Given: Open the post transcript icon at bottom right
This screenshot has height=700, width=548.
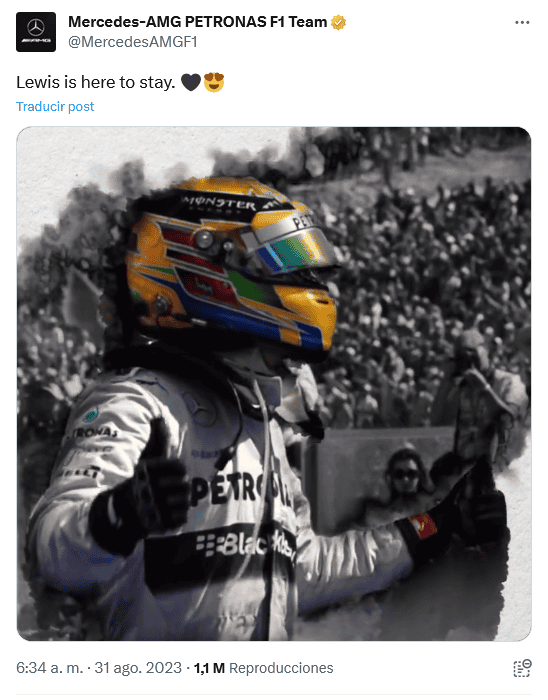Looking at the screenshot, I should tap(521, 668).
